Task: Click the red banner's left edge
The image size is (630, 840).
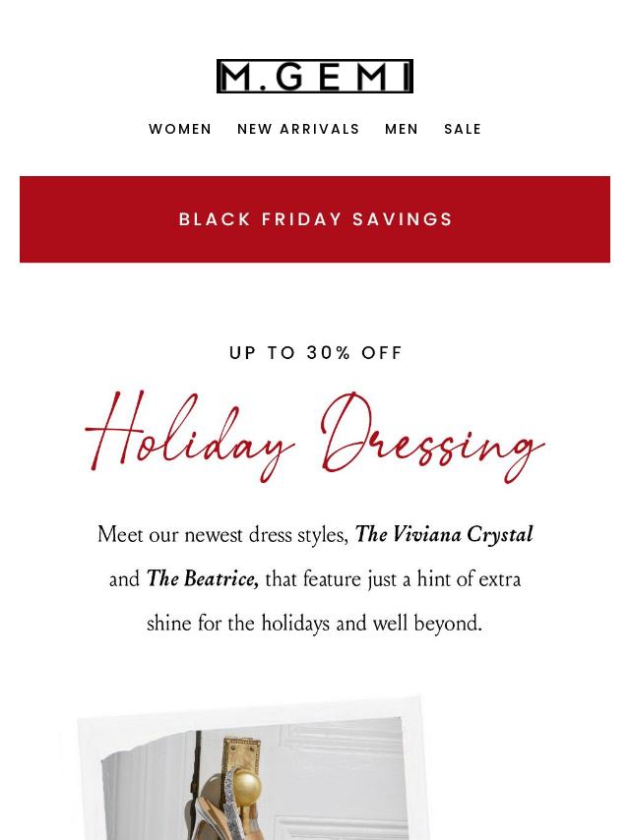Action: pyautogui.click(x=25, y=219)
